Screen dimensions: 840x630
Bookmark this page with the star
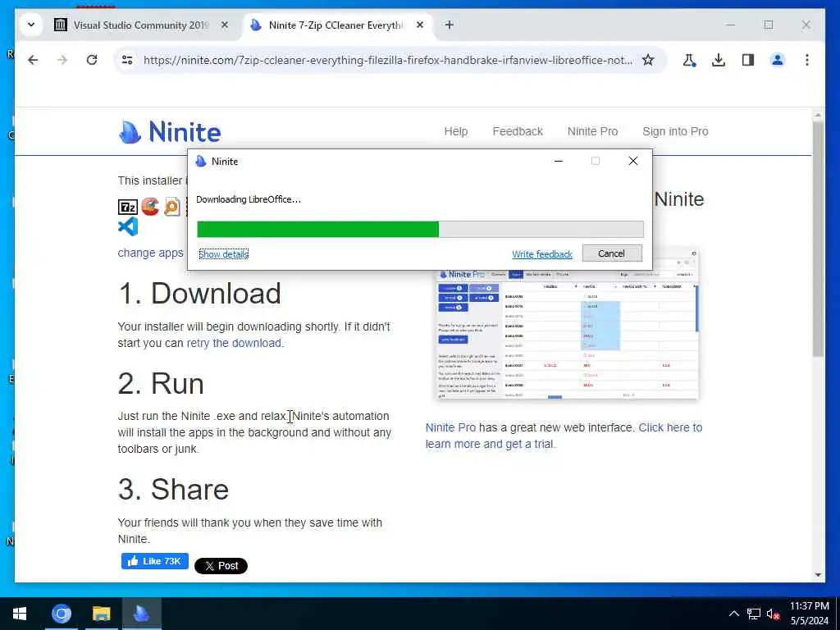click(x=648, y=60)
